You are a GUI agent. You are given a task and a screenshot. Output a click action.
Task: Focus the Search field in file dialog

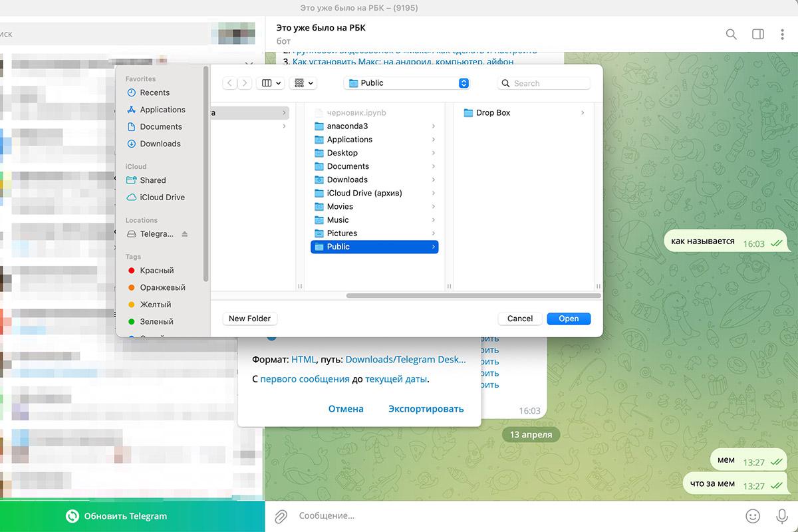click(x=544, y=83)
